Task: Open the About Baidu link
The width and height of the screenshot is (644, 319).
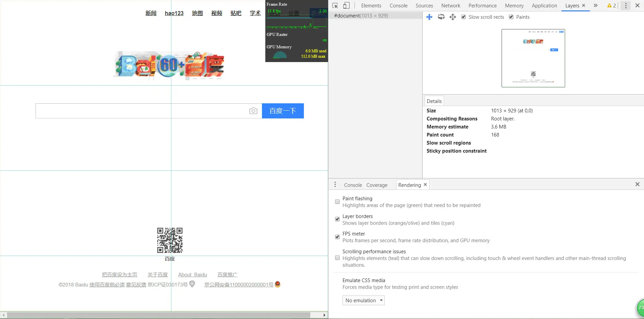Action: tap(193, 275)
